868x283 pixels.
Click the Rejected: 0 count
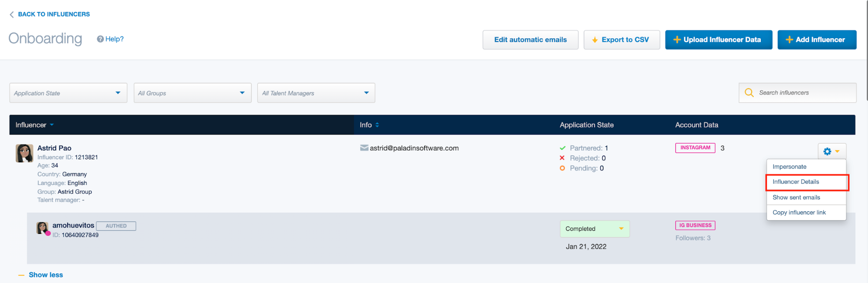[588, 158]
